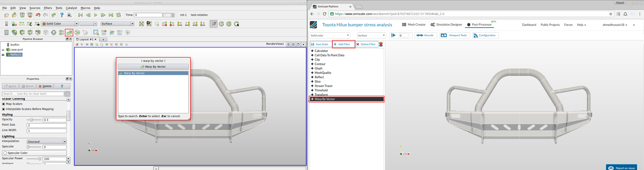Image resolution: width=644 pixels, height=170 pixels.
Task: Click the Open file icon in ParaView
Action: click(7, 15)
